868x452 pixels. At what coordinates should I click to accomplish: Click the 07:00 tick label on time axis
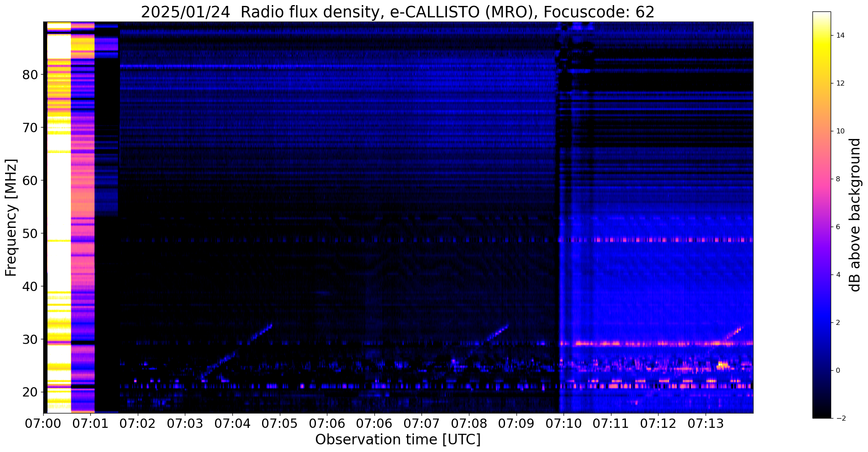(43, 424)
